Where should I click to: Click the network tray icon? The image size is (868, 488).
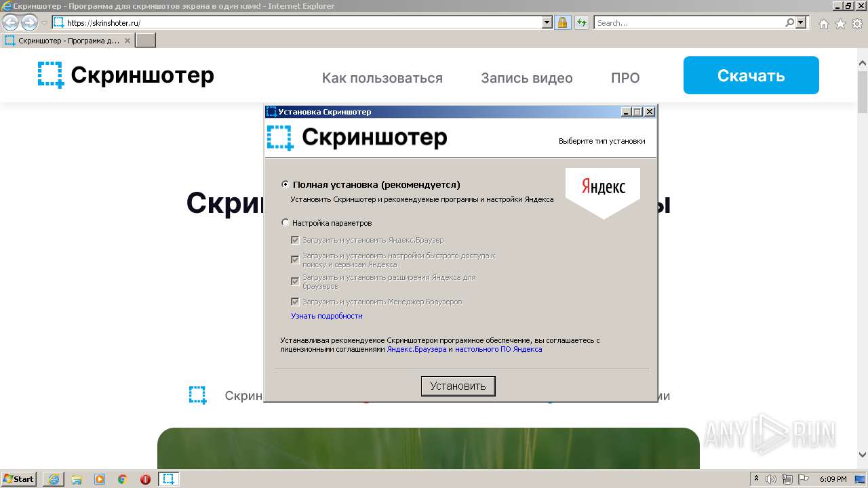pos(788,479)
